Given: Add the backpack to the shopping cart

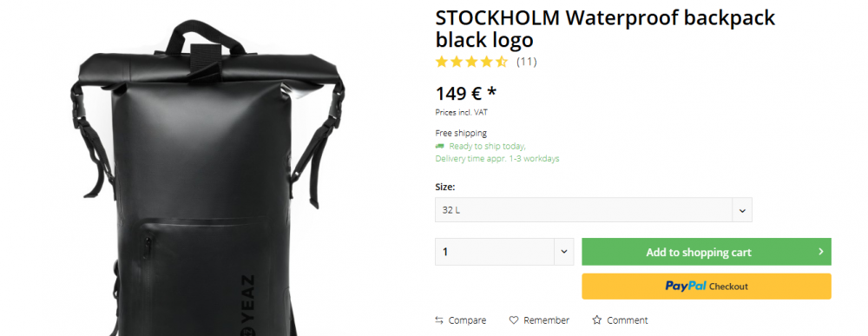Looking at the screenshot, I should [x=707, y=252].
